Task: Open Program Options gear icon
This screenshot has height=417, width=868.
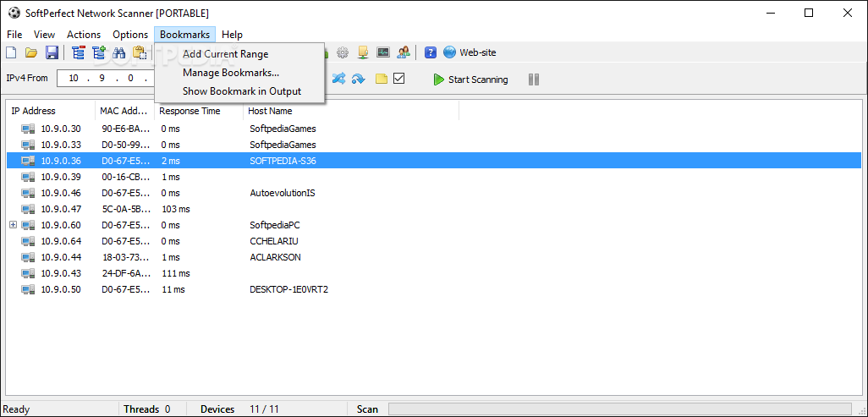Action: pyautogui.click(x=343, y=52)
